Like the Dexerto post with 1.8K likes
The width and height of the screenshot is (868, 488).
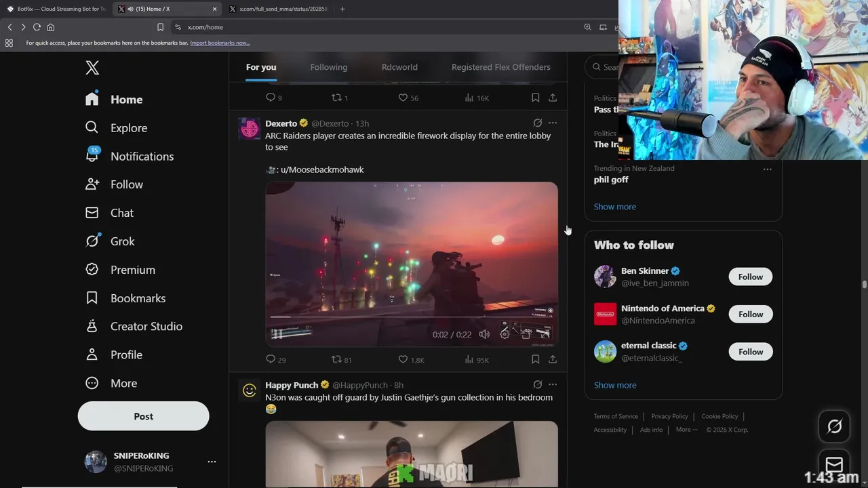[x=411, y=360]
